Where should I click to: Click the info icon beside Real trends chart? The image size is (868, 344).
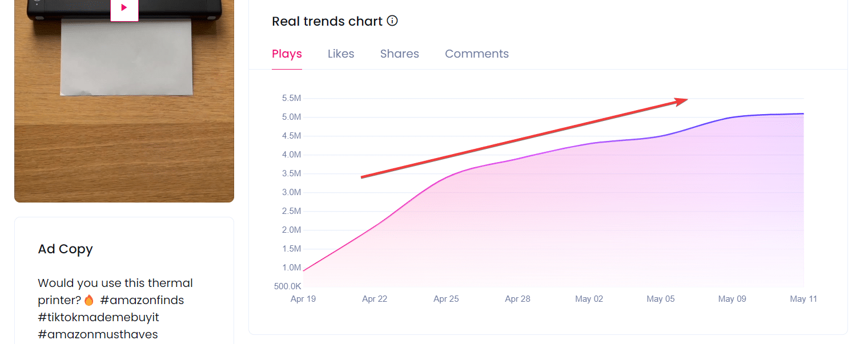(392, 21)
